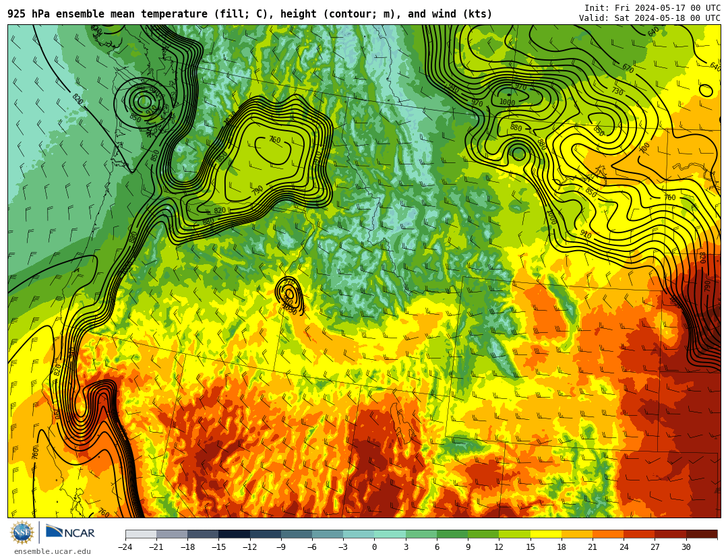
Task: Click the '700' height contour label
Action: 644,148
